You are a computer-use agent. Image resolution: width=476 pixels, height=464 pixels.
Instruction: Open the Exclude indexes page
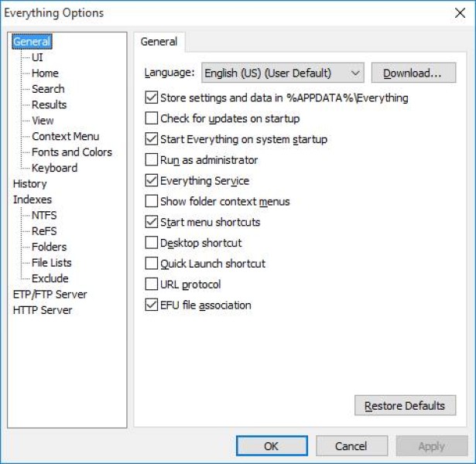tap(50, 278)
